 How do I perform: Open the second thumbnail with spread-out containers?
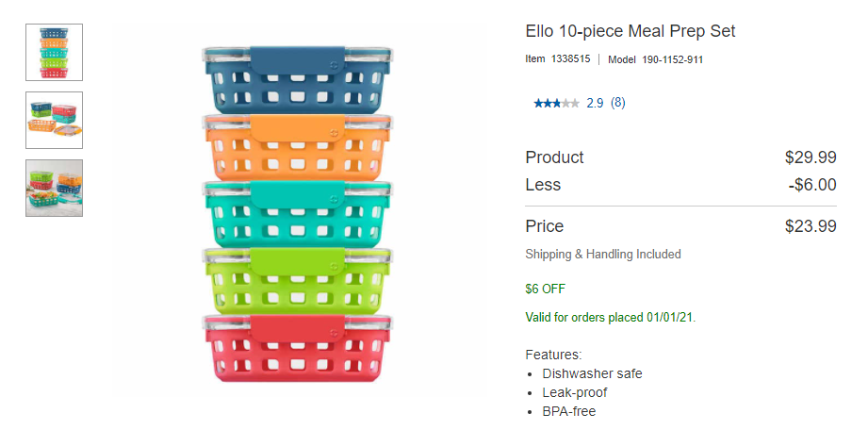[54, 120]
